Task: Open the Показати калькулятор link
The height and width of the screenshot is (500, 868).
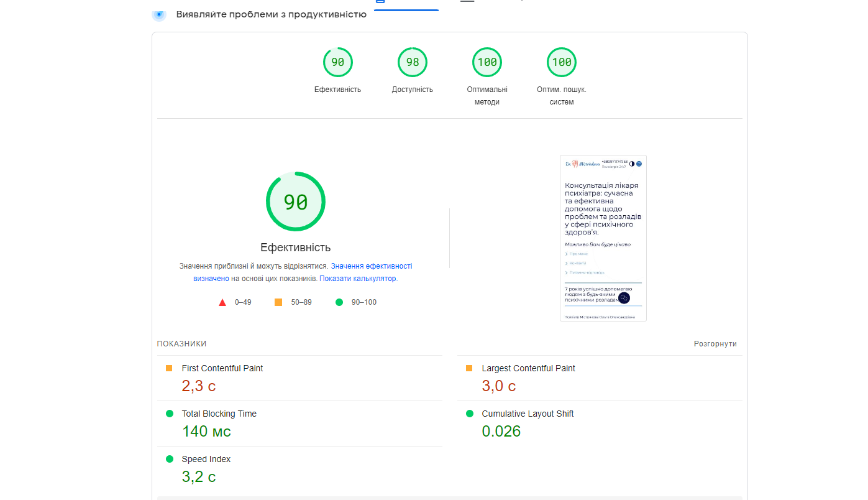Action: pyautogui.click(x=357, y=279)
